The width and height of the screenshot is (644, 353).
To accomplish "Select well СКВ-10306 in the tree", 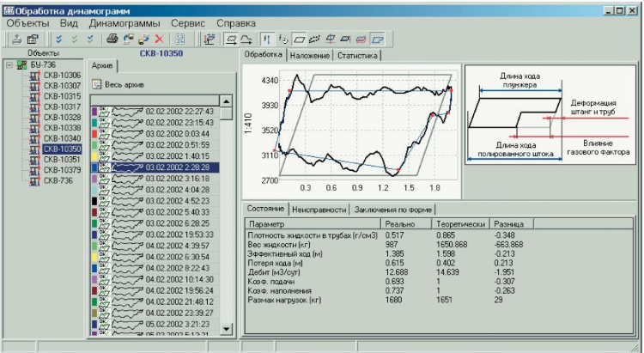I will click(x=63, y=76).
